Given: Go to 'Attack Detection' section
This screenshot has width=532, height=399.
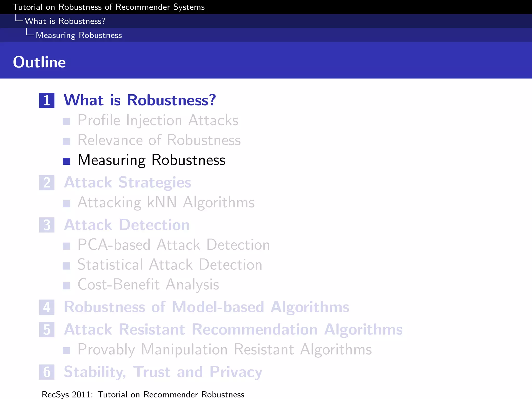Looking at the screenshot, I should click(x=127, y=225).
